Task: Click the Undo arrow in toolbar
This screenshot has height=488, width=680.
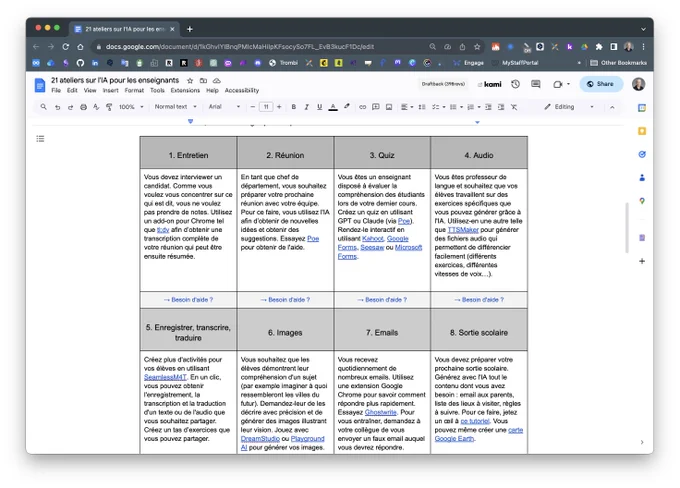Action: (x=57, y=107)
